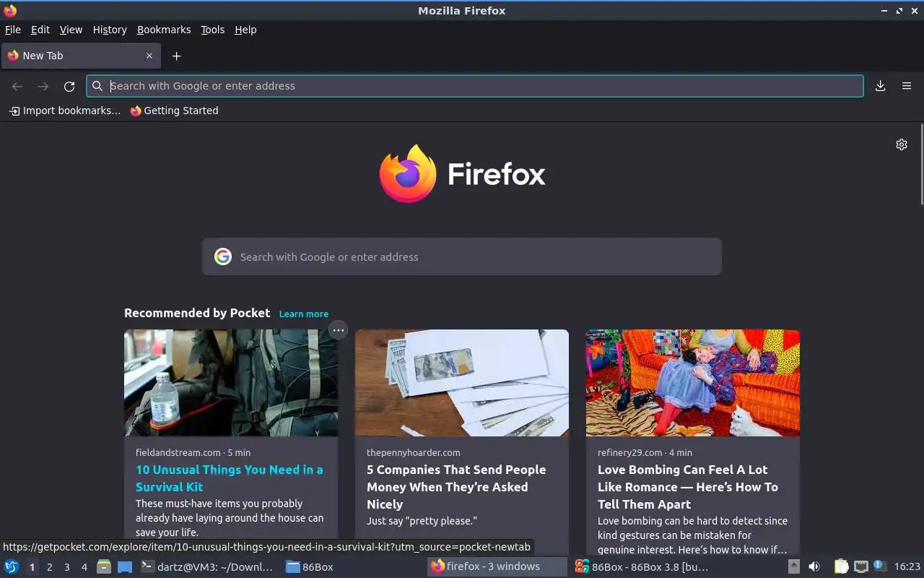
Task: Click thepennyhoarder.com source label
Action: (413, 452)
